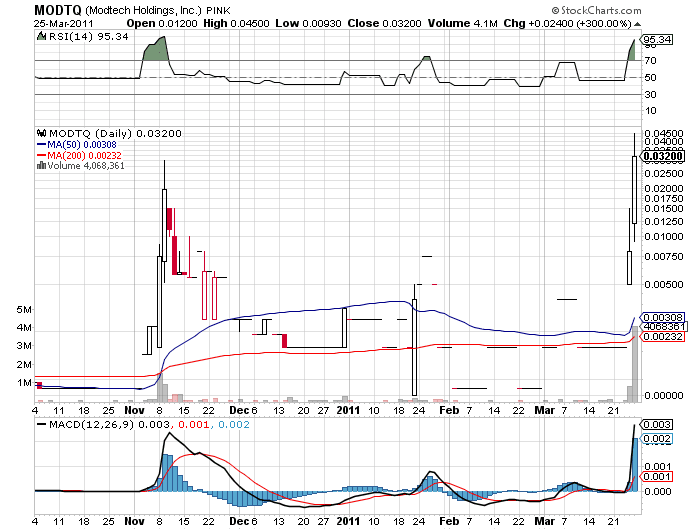Click the MA(200) 0.00232 legend entry

[79, 155]
